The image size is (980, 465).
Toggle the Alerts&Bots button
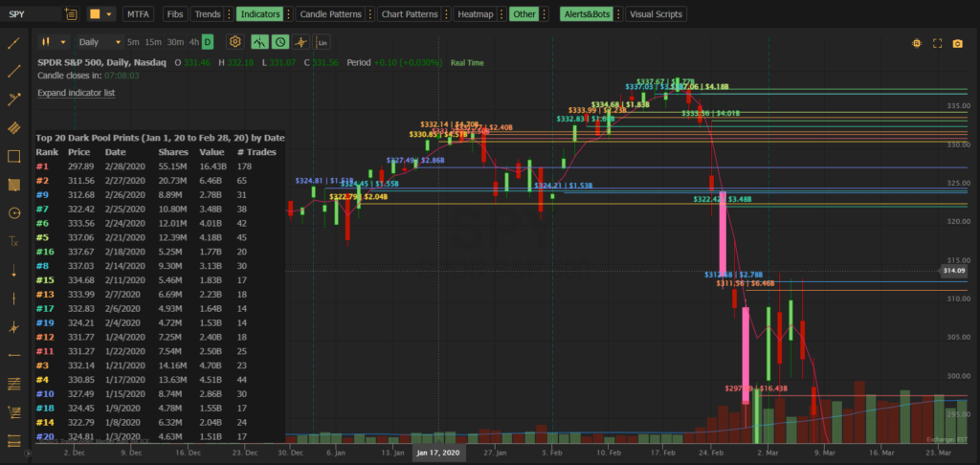pos(587,13)
